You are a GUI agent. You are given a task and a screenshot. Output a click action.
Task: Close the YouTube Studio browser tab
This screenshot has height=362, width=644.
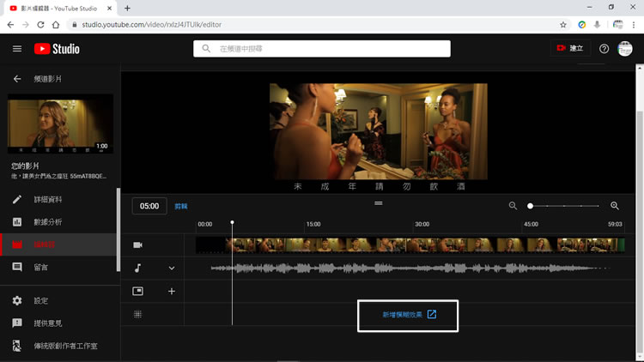click(x=109, y=9)
